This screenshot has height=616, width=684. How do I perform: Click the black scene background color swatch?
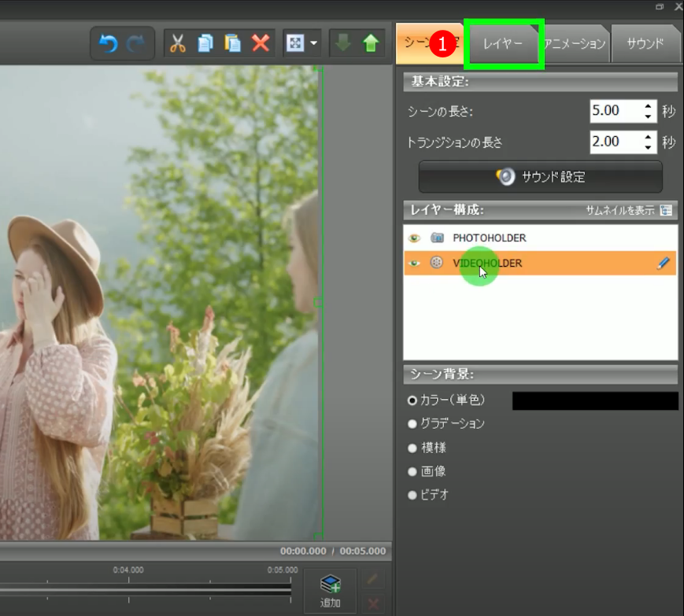coord(594,400)
